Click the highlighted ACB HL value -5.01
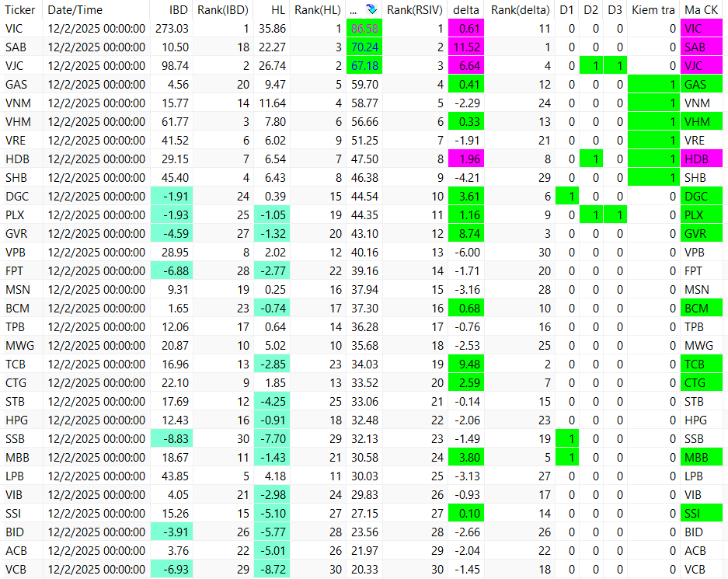 [x=272, y=551]
